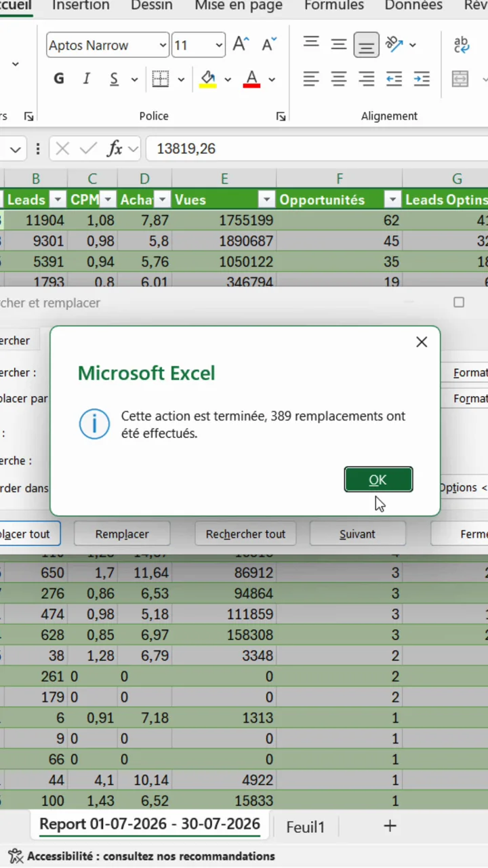Increase font size icon
Screen dimensions: 488x868
coord(241,45)
